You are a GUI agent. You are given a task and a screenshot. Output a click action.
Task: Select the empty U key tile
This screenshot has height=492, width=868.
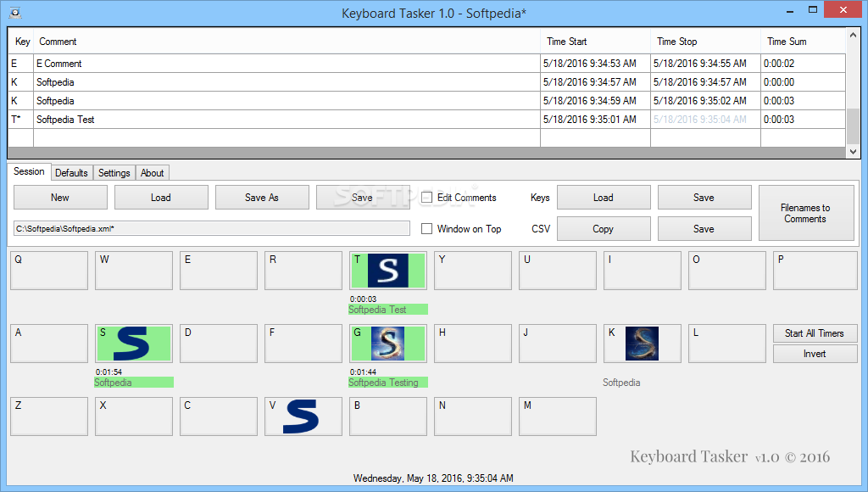558,271
